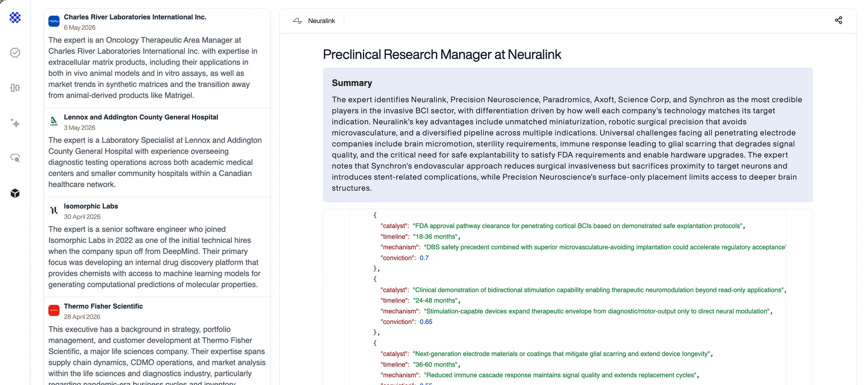
Task: Open the Isomorphic Labs expert entry
Action: tap(157, 247)
